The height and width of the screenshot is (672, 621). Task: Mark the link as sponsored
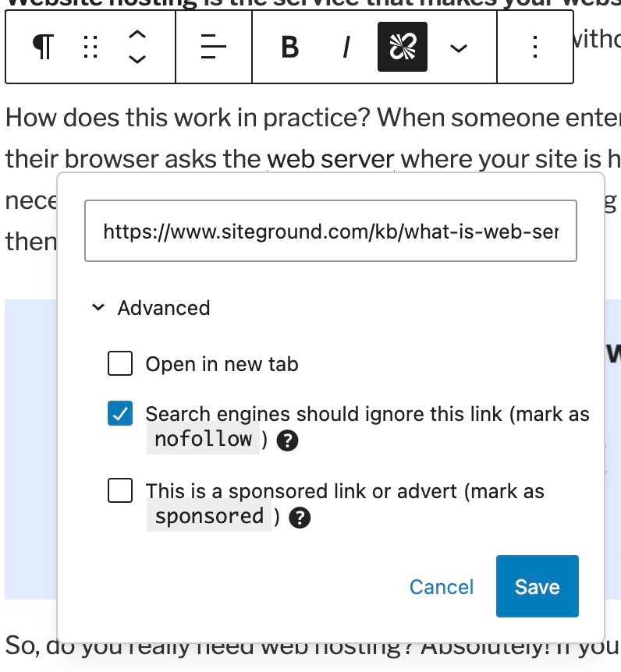119,490
